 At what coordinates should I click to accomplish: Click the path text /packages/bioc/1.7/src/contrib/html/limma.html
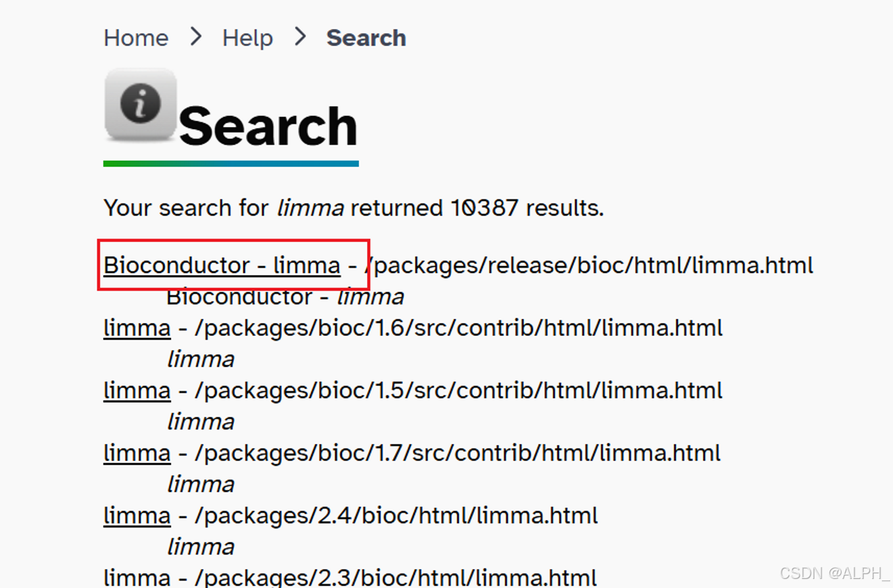[458, 452]
